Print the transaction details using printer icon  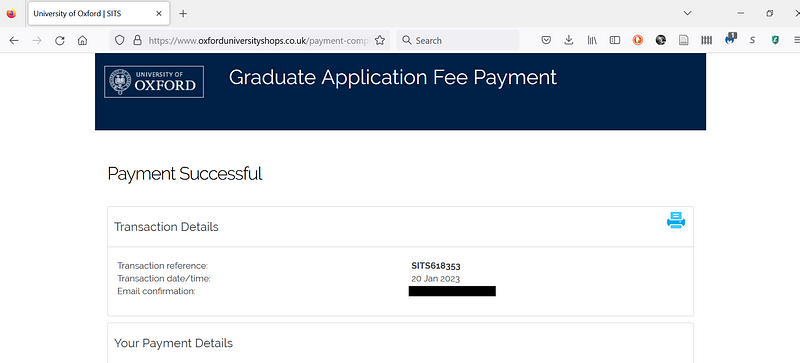point(676,220)
